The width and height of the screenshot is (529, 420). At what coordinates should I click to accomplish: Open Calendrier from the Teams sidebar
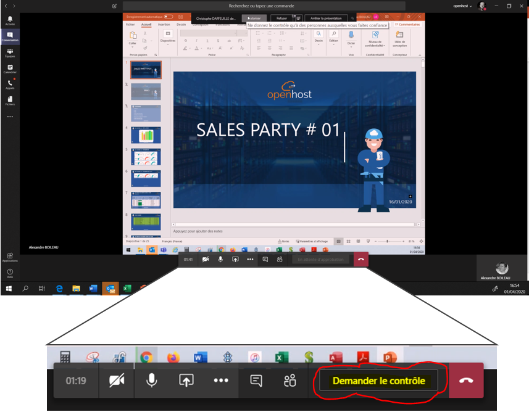(10, 68)
